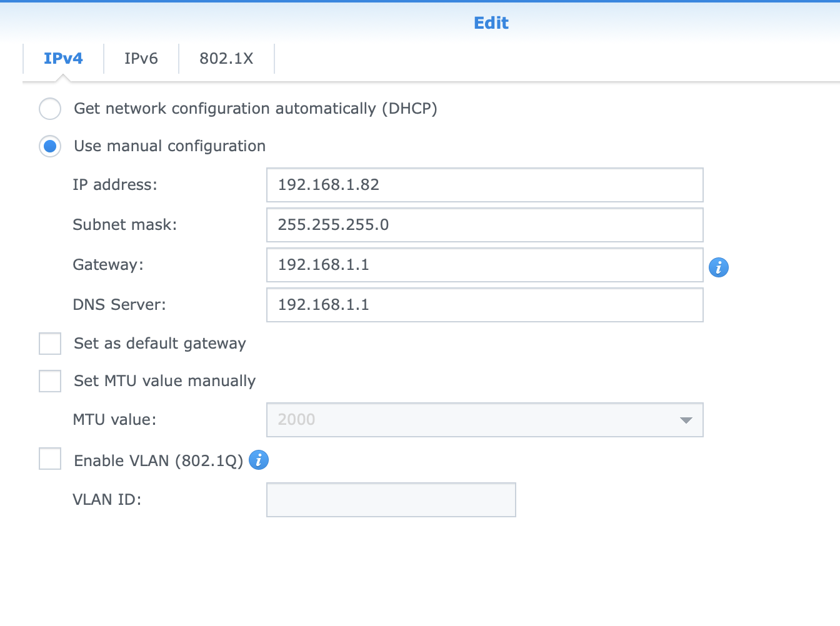Check the Enable VLAN (802.1Q) box
This screenshot has height=626, width=840.
pos(50,459)
